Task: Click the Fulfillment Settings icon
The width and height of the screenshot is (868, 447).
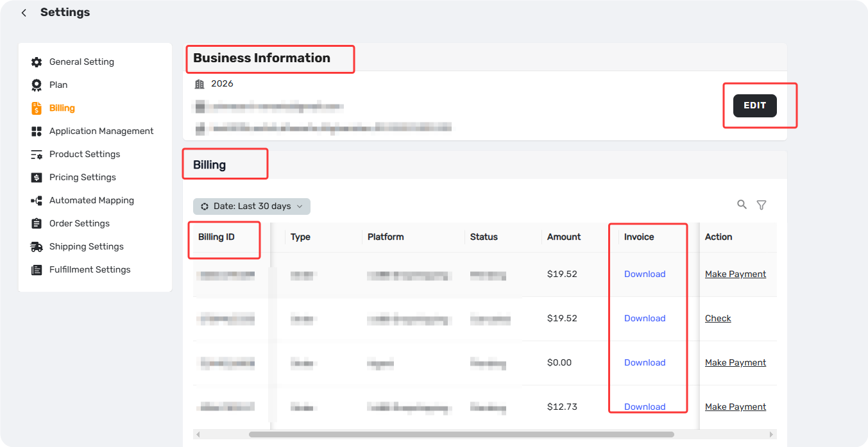Action: coord(37,270)
